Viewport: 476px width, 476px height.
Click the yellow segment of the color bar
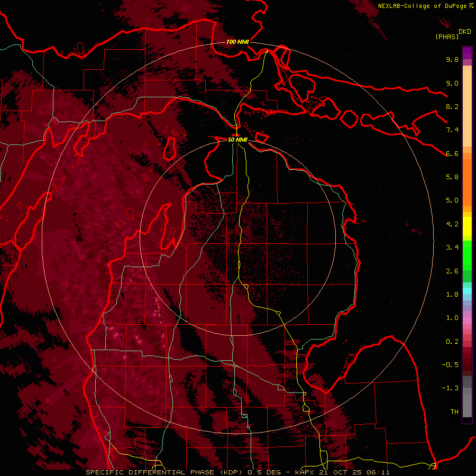coord(467,226)
